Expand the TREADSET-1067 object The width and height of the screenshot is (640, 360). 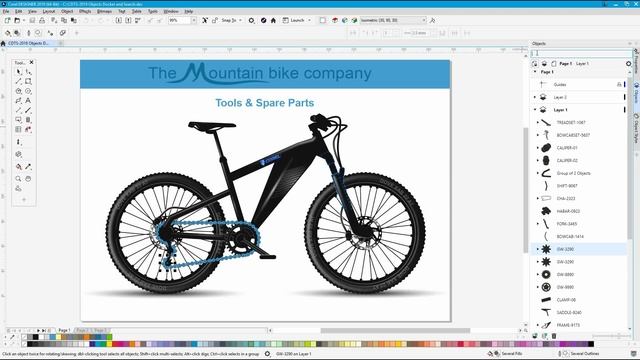[x=538, y=122]
